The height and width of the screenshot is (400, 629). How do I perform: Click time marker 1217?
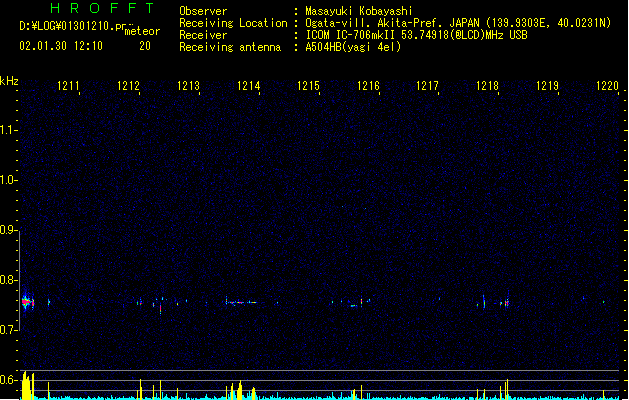(x=428, y=86)
